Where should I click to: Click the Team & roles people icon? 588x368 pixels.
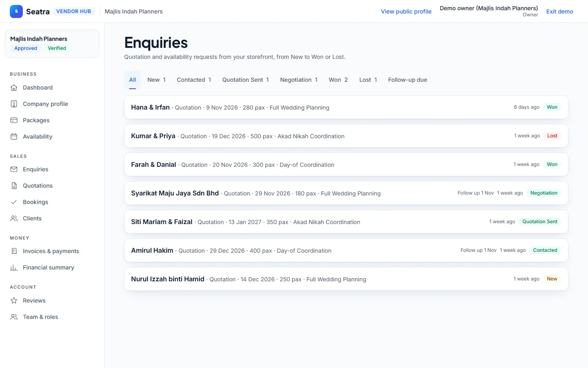[14, 317]
